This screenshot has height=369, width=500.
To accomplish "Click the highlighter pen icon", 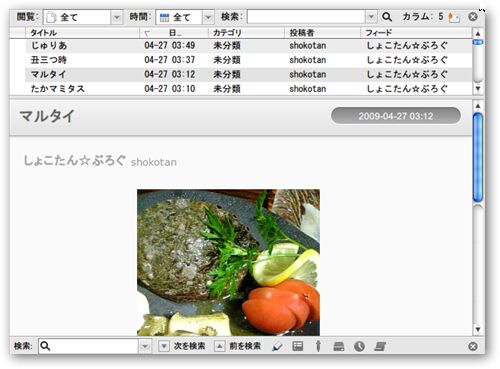I will [x=277, y=347].
